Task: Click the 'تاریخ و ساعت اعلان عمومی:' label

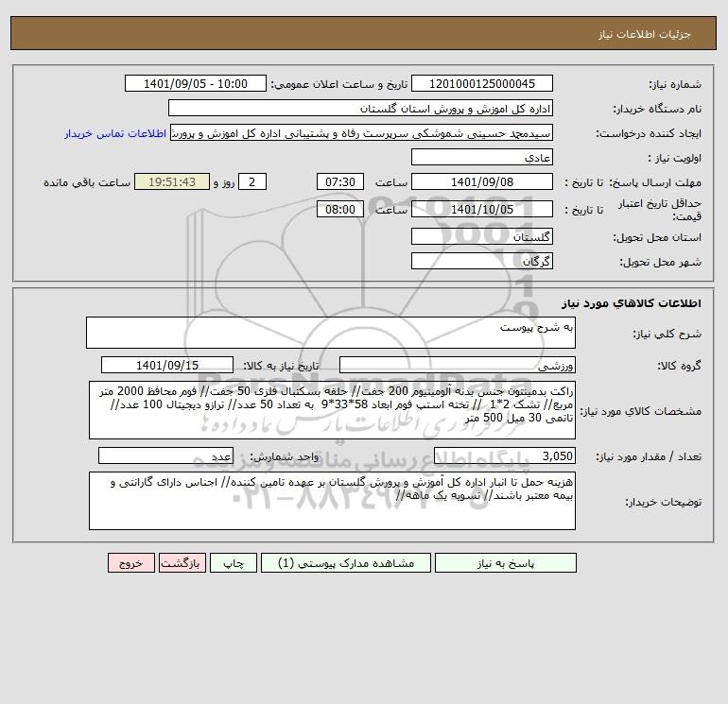Action: point(338,84)
